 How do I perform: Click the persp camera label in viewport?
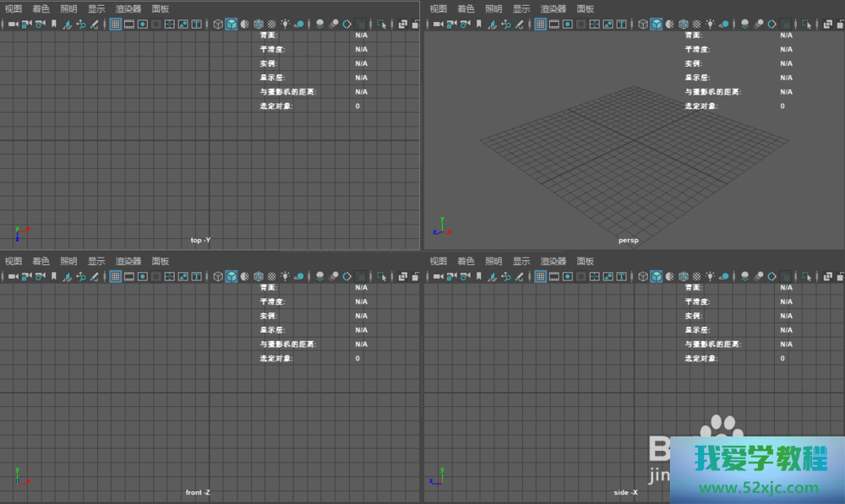629,240
